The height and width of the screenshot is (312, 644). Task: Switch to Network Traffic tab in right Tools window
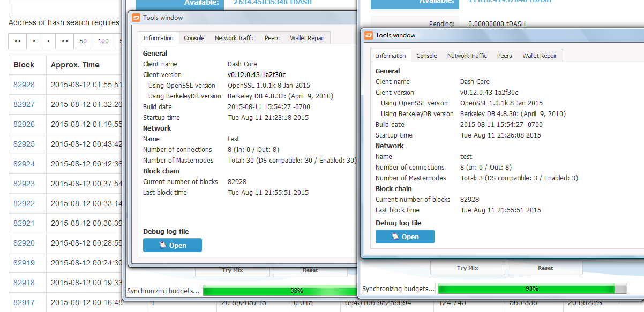[x=467, y=56]
